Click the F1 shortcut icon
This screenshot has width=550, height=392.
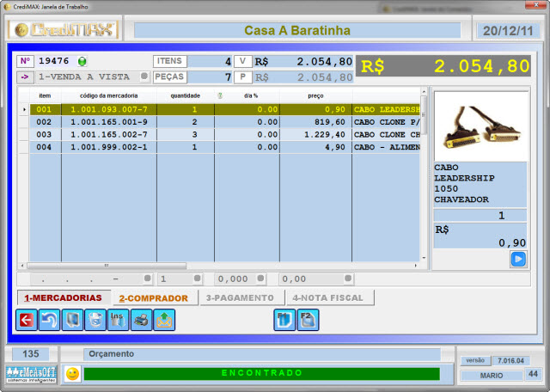284,320
